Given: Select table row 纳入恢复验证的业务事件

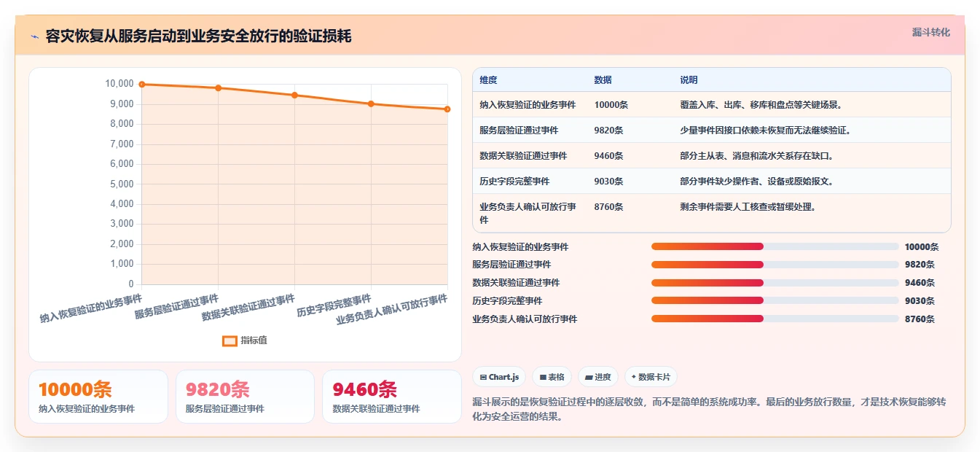Looking at the screenshot, I should 712,104.
